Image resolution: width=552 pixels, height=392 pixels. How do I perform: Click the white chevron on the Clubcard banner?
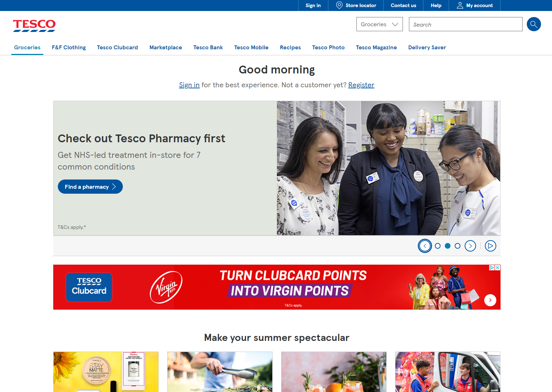(x=490, y=300)
